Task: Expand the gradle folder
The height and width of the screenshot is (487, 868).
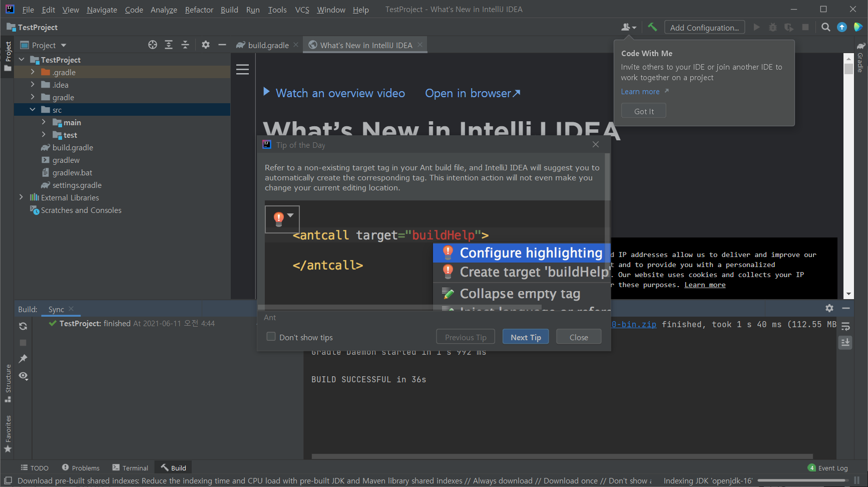Action: pos(33,97)
